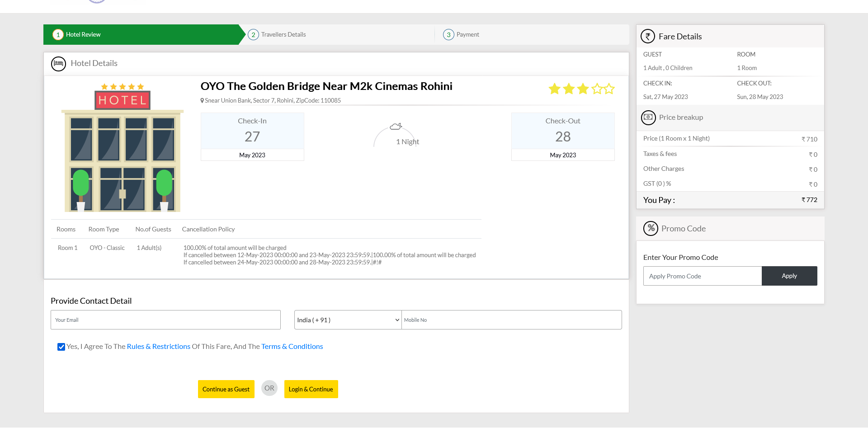Viewport: 868px width, 428px height.
Task: Click the GST (0)% row
Action: coord(730,184)
